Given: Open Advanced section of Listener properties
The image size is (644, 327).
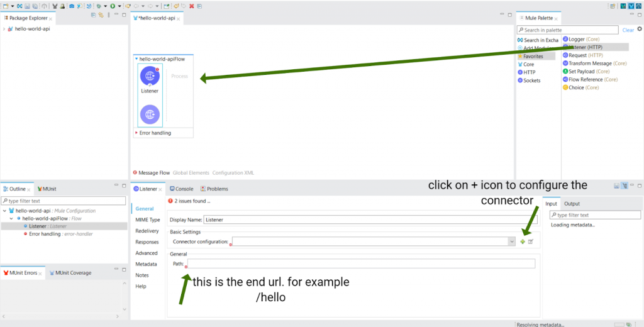Looking at the screenshot, I should tap(146, 253).
